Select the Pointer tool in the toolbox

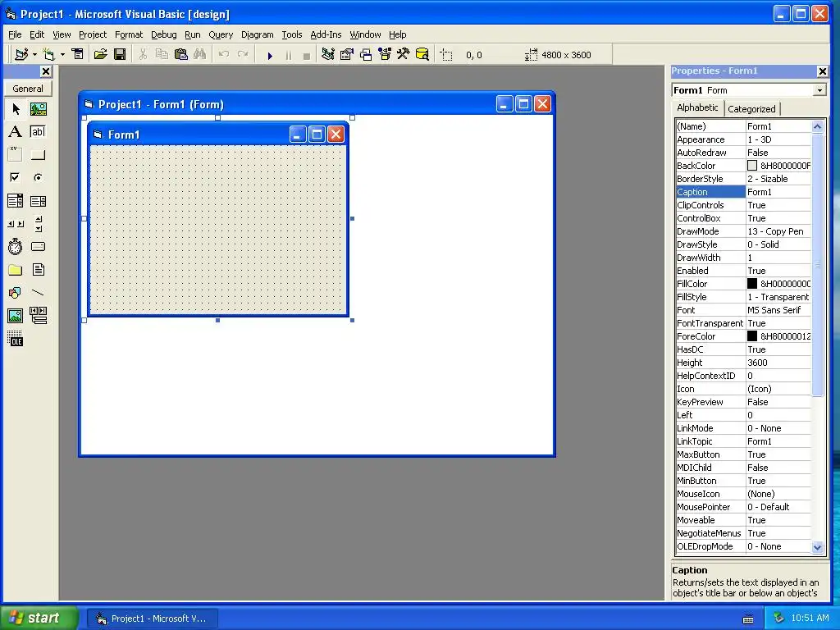pos(16,109)
